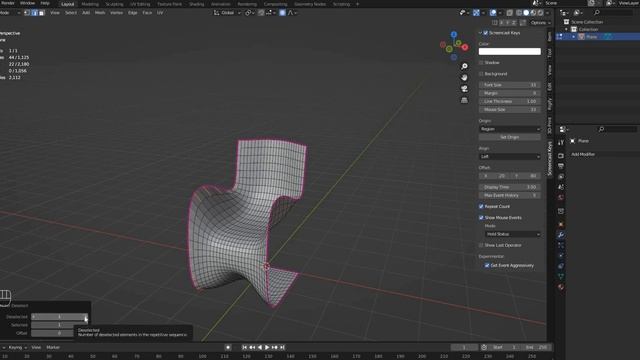
Task: Enable Show Last Operator checkbox
Action: point(481,245)
